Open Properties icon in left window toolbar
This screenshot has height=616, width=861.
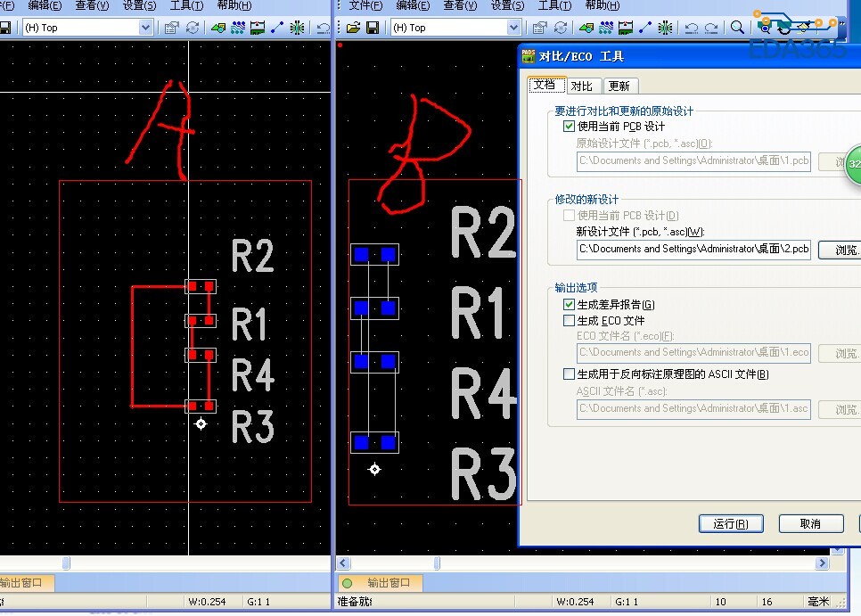pos(172,28)
